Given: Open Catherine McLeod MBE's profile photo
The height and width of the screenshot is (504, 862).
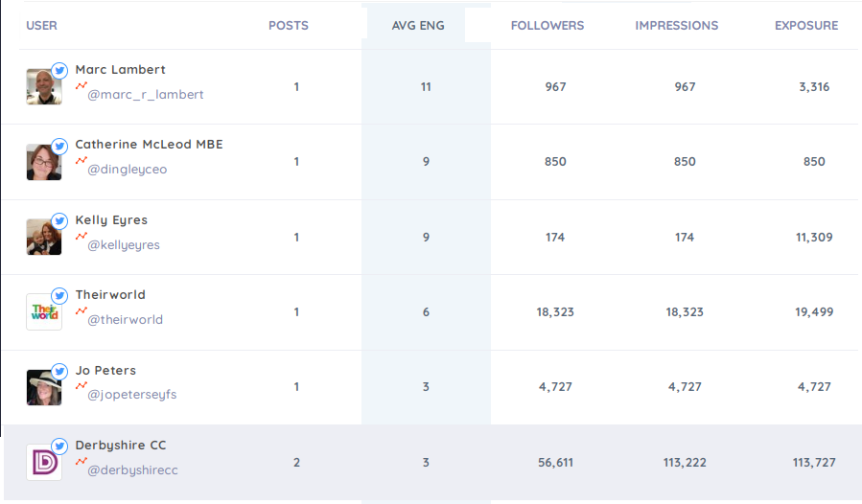Looking at the screenshot, I should coord(44,162).
